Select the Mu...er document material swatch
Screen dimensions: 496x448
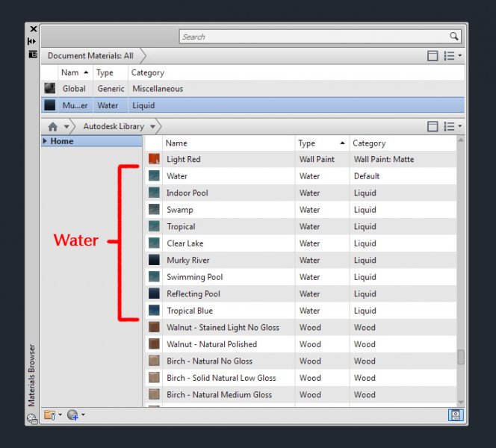point(49,105)
